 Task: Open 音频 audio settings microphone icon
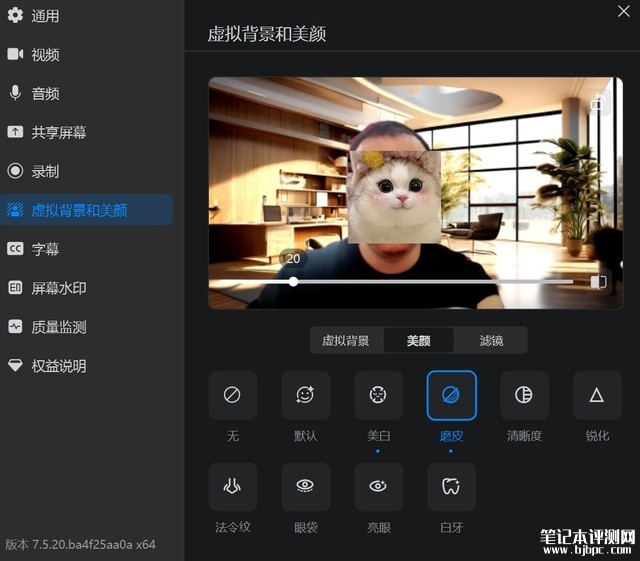pyautogui.click(x=15, y=93)
